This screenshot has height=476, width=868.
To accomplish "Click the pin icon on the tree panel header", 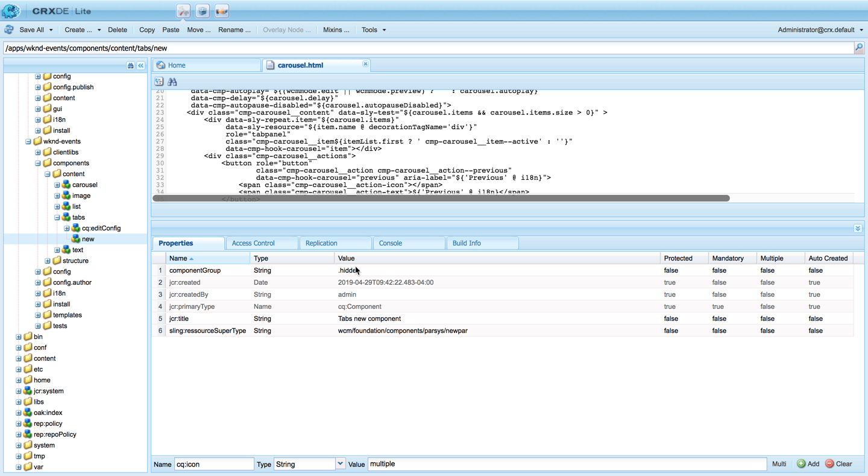I will tap(130, 65).
